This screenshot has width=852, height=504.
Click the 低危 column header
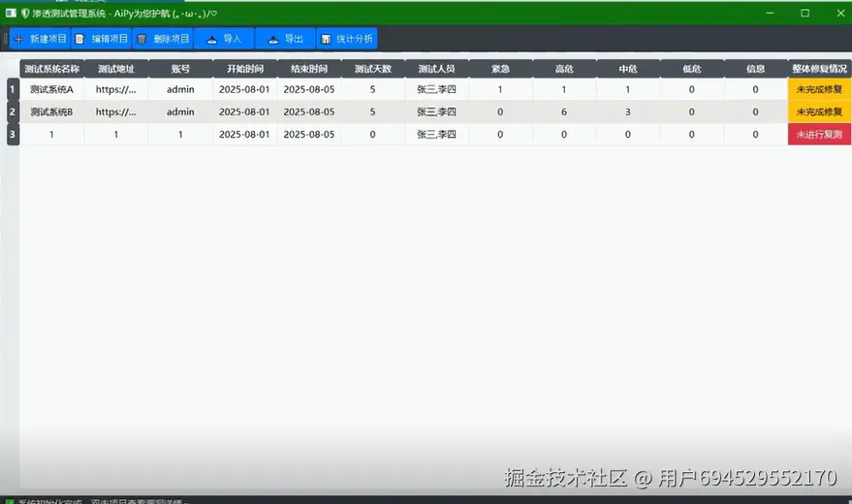tap(692, 69)
